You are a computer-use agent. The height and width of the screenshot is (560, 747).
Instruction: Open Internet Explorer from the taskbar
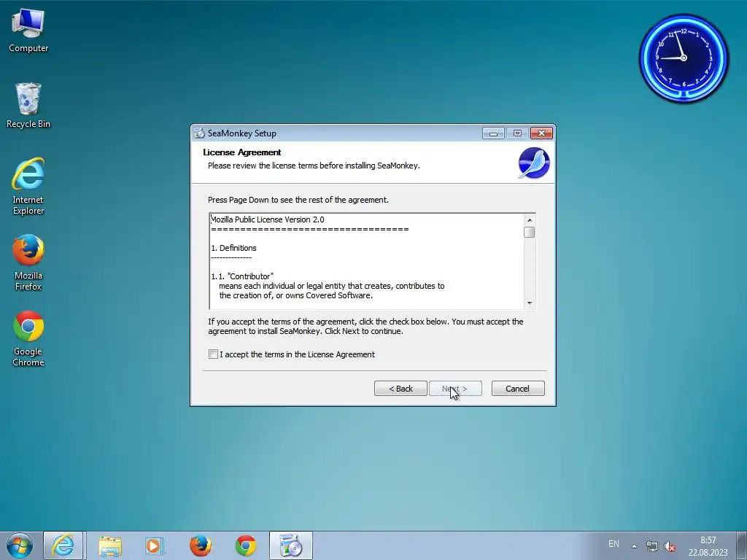tap(63, 545)
